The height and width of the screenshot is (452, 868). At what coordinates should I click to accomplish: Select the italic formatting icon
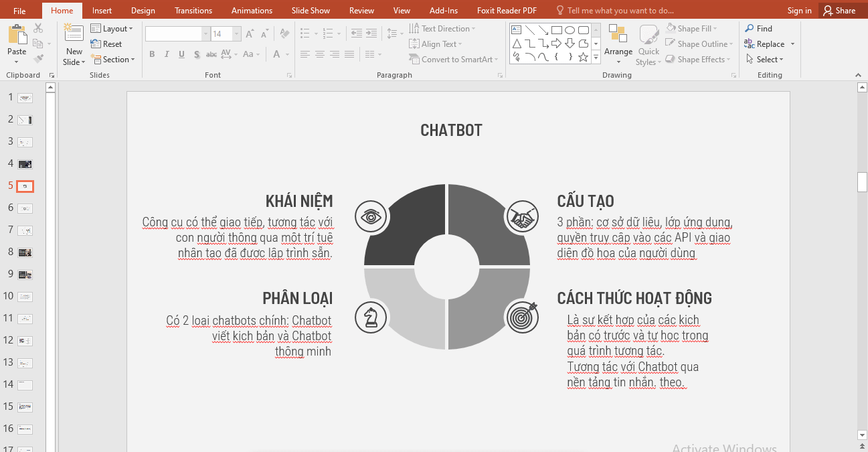(x=167, y=54)
